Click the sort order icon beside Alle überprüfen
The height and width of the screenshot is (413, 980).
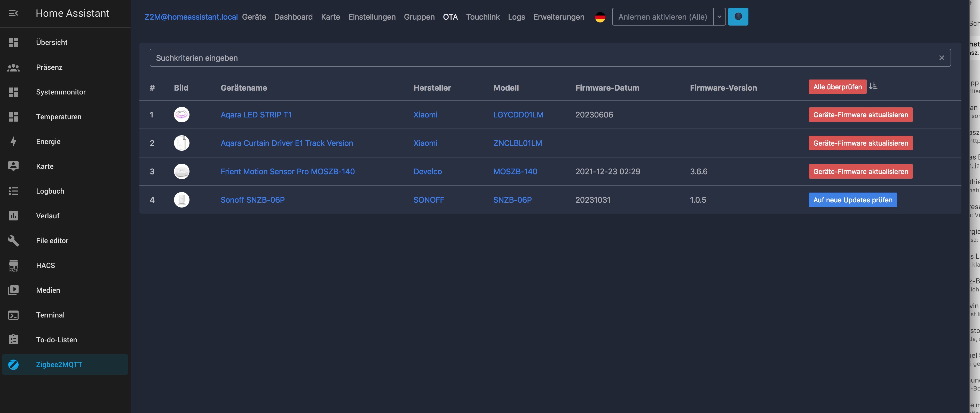coord(873,86)
